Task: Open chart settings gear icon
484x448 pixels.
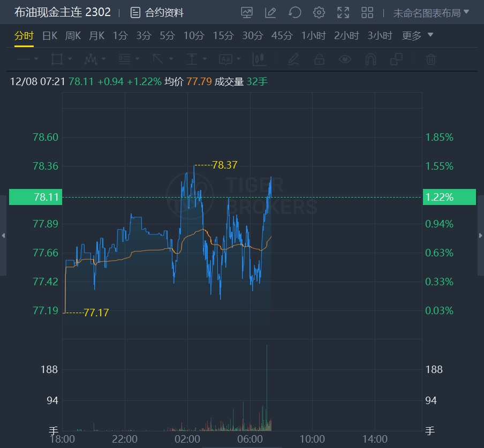Action: click(x=319, y=12)
